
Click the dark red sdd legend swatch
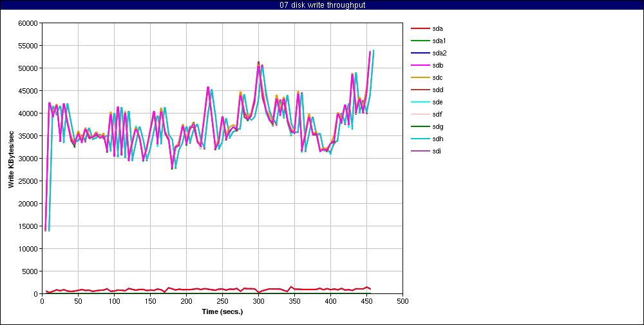pyautogui.click(x=420, y=90)
